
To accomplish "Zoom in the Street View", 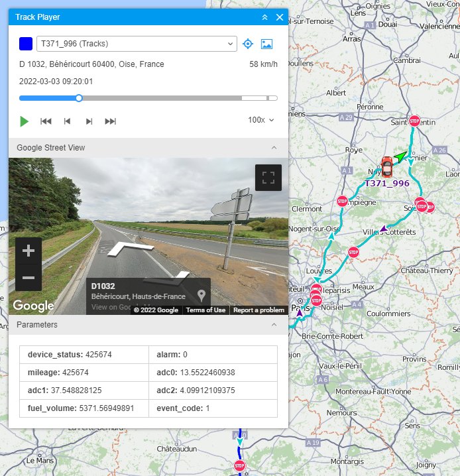I will coord(29,251).
